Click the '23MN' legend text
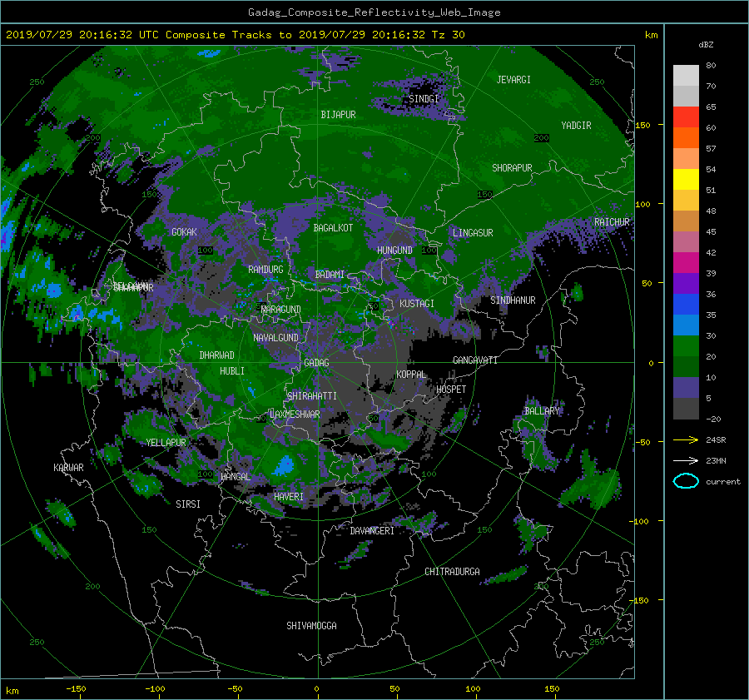 (x=716, y=461)
